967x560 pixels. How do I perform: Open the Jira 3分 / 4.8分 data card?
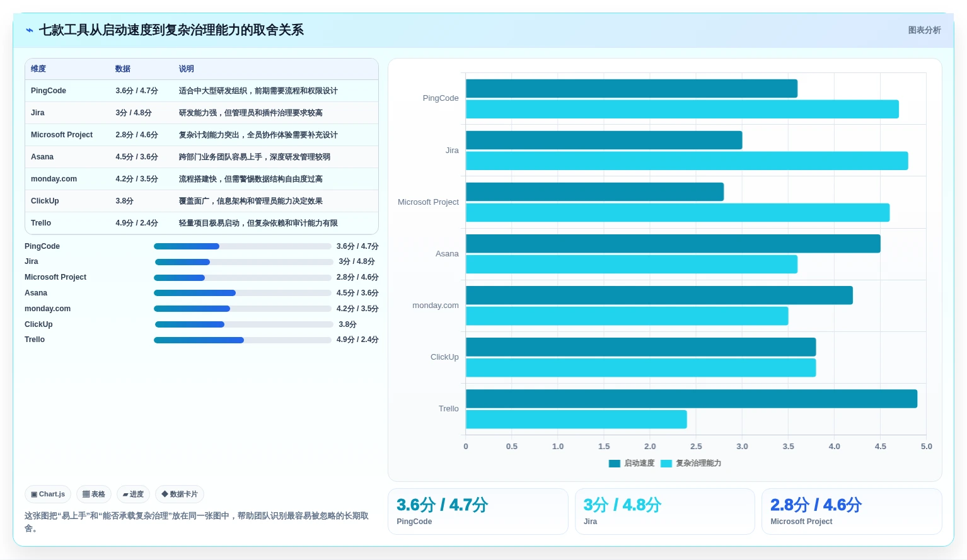point(665,511)
